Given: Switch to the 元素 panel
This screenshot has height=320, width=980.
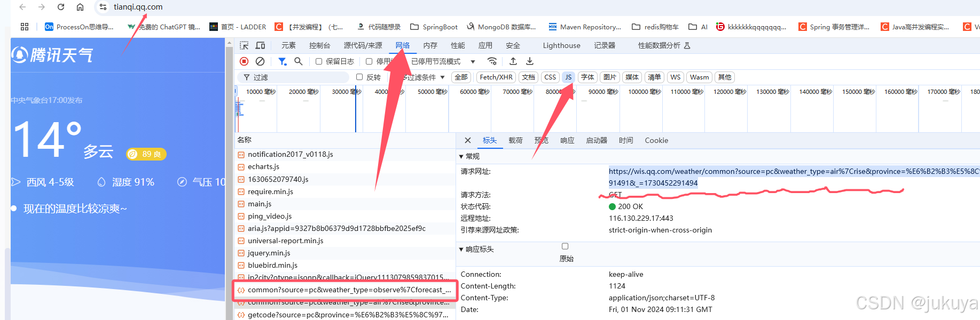Looking at the screenshot, I should [288, 45].
